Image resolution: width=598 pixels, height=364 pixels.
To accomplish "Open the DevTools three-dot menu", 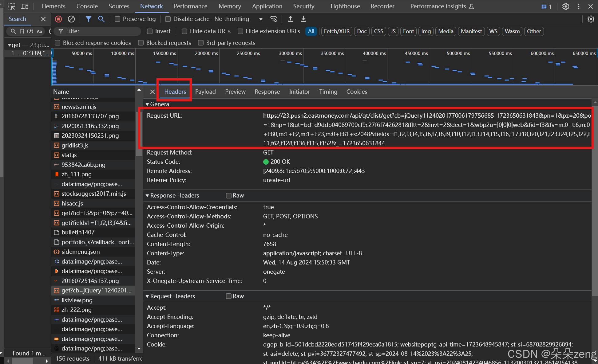I will pos(579,6).
